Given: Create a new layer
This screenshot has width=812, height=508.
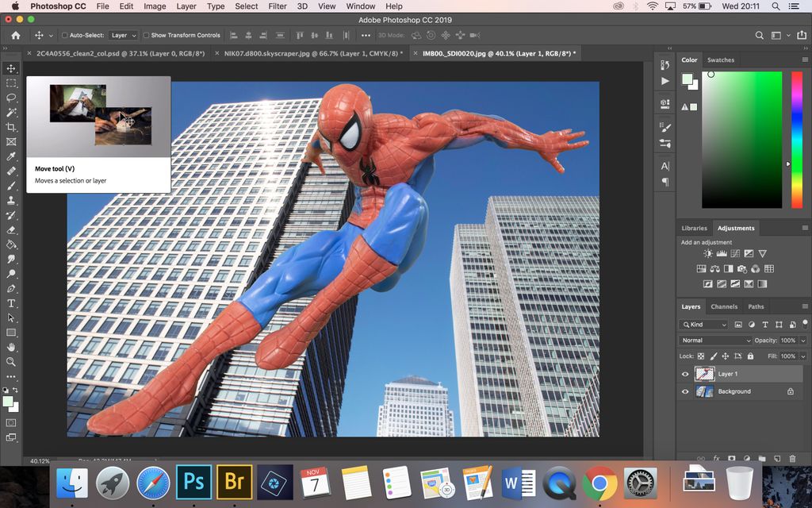Looking at the screenshot, I should pos(778,458).
